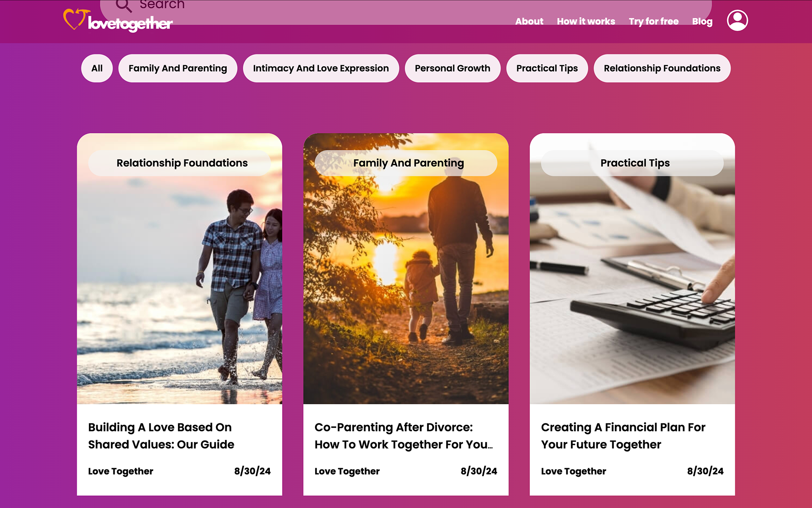Choose the Personal Growth filter
This screenshot has width=812, height=508.
click(x=452, y=68)
